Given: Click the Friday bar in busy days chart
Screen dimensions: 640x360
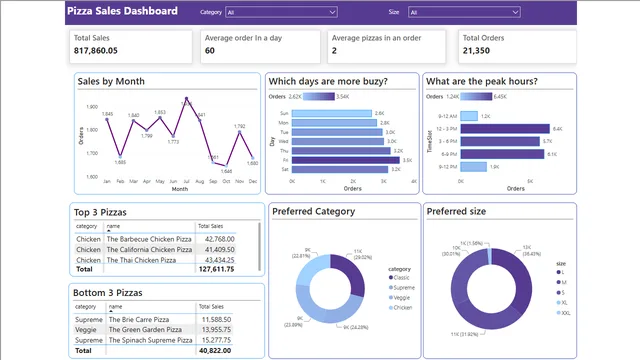Looking at the screenshot, I should point(345,160).
